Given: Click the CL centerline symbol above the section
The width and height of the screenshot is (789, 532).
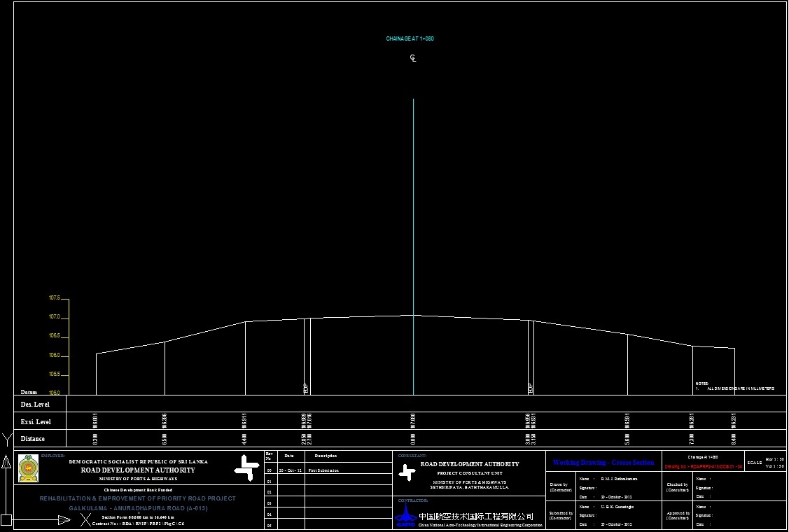Looking at the screenshot, I should pyautogui.click(x=412, y=59).
